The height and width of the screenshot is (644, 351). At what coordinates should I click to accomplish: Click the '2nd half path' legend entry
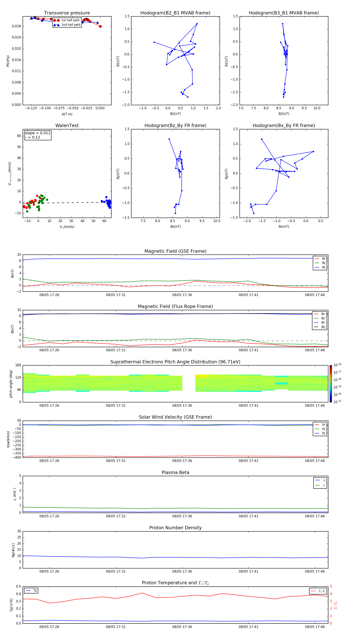tap(67, 25)
